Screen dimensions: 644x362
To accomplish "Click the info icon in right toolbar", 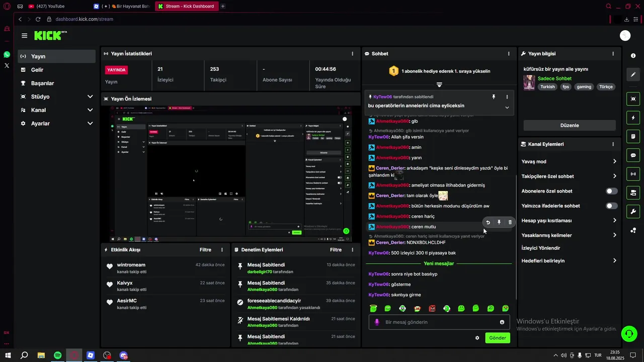I will click(x=633, y=56).
